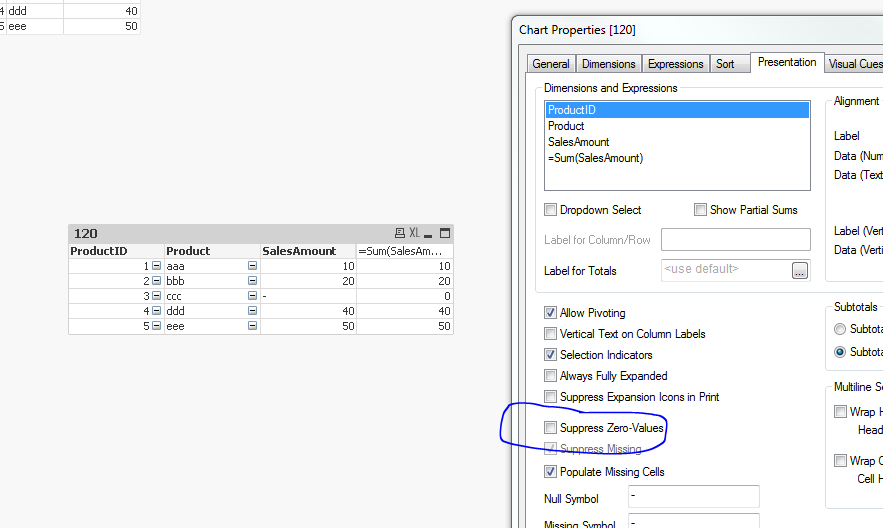Minimize the 120 pivot table object
The width and height of the screenshot is (883, 528).
[429, 234]
